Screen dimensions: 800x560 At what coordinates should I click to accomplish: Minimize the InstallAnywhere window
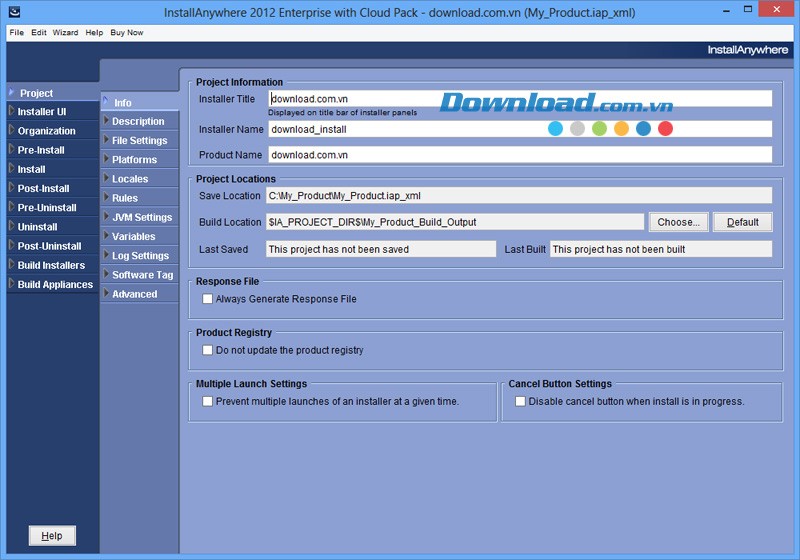(x=726, y=10)
